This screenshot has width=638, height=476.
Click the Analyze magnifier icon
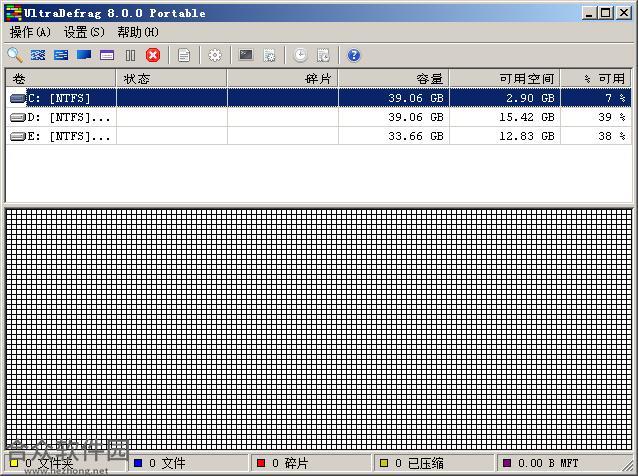[x=15, y=55]
